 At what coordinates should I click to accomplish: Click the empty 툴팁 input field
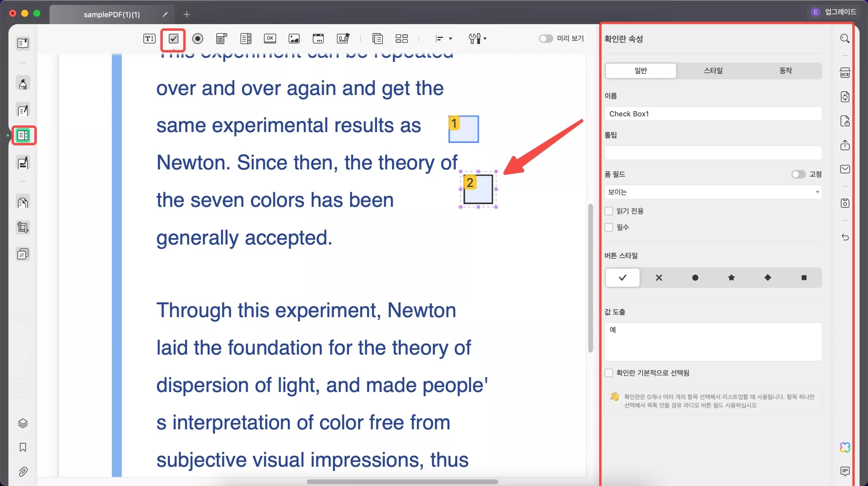(x=713, y=153)
